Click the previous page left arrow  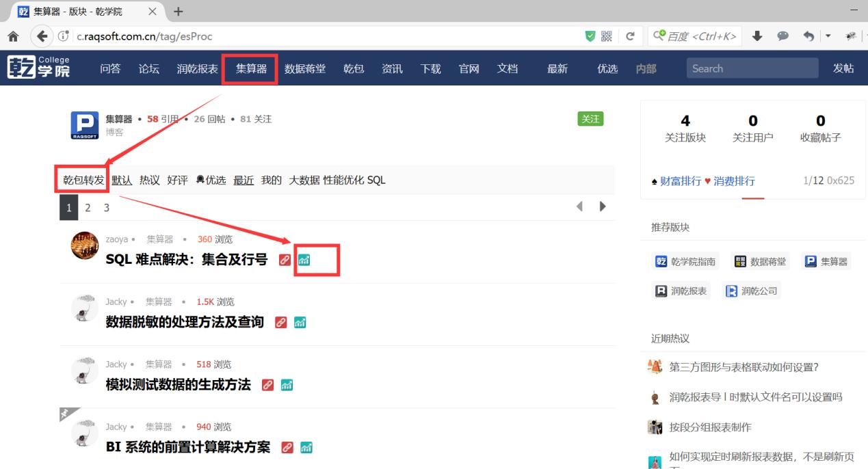[x=580, y=206]
